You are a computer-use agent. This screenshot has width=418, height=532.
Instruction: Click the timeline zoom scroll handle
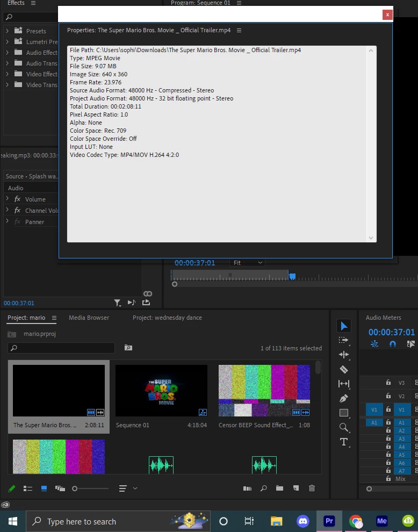pyautogui.click(x=369, y=489)
